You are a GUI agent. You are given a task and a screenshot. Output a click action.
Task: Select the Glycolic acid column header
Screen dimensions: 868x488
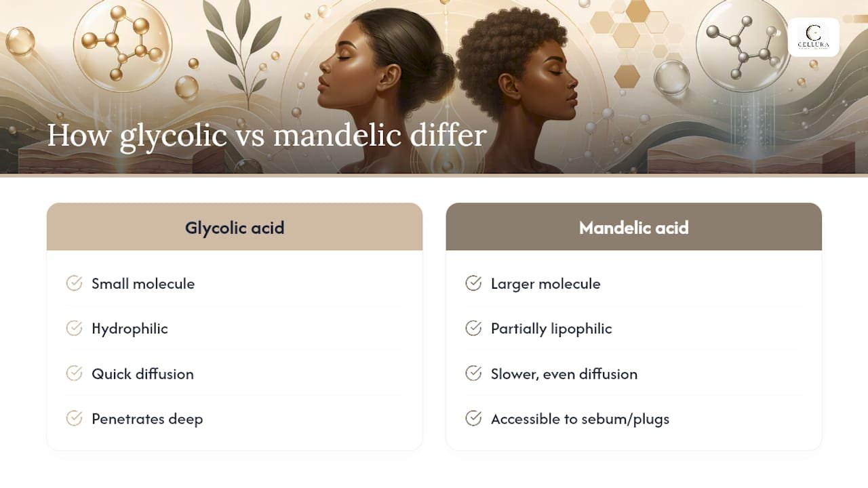[x=235, y=227]
